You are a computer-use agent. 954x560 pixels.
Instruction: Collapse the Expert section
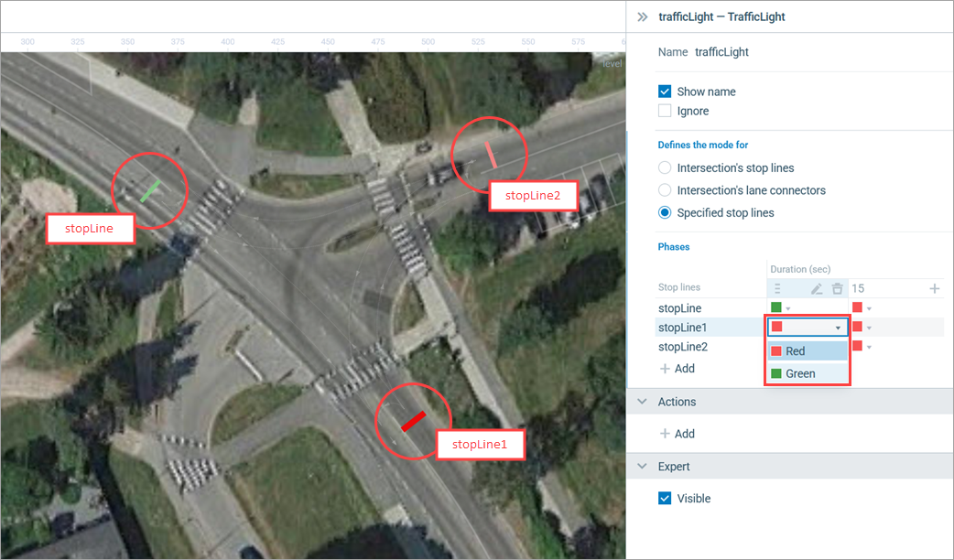[x=641, y=467]
